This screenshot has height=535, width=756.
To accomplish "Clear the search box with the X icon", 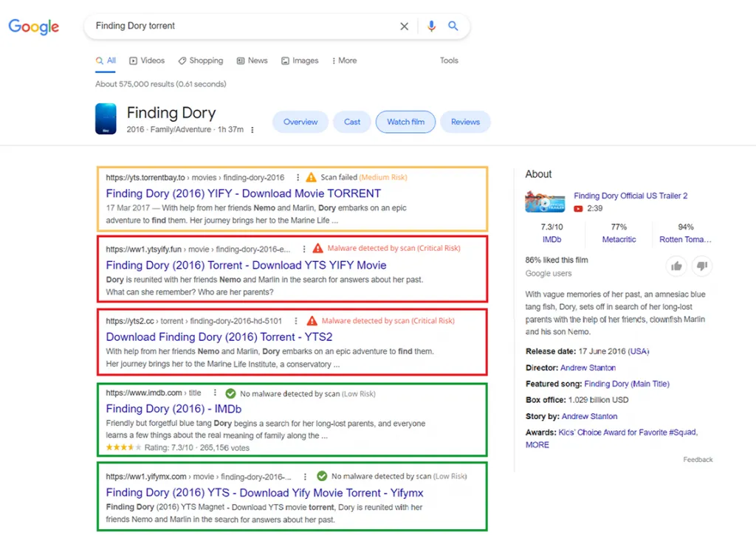I will pos(404,26).
